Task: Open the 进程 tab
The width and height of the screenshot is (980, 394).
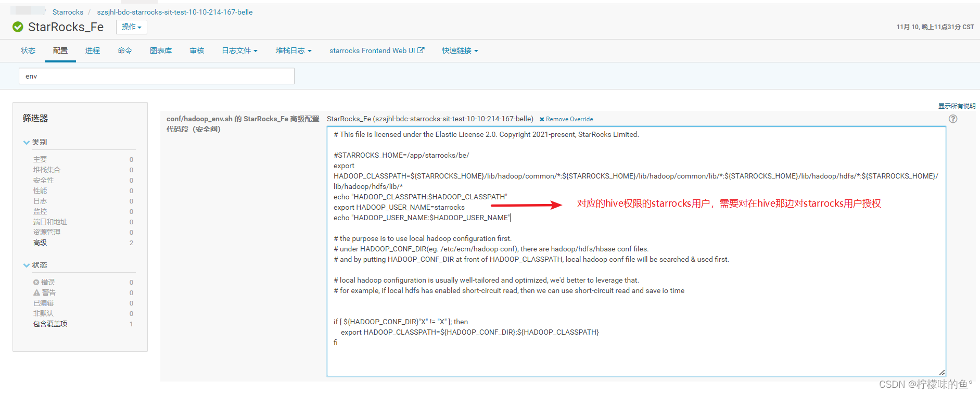Action: (x=93, y=50)
